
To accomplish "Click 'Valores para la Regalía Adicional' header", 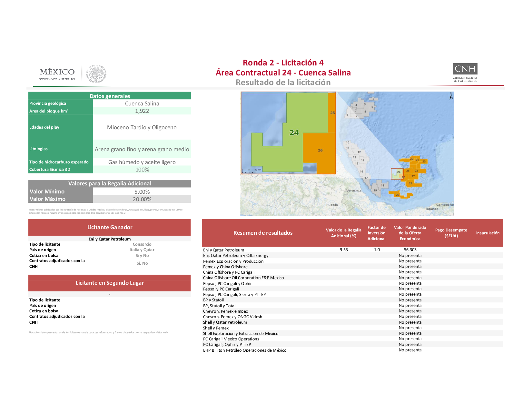I will tap(110, 183).
